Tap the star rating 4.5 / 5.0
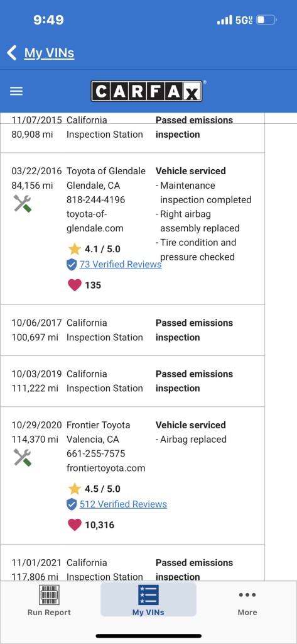The width and height of the screenshot is (297, 644). pos(94,489)
